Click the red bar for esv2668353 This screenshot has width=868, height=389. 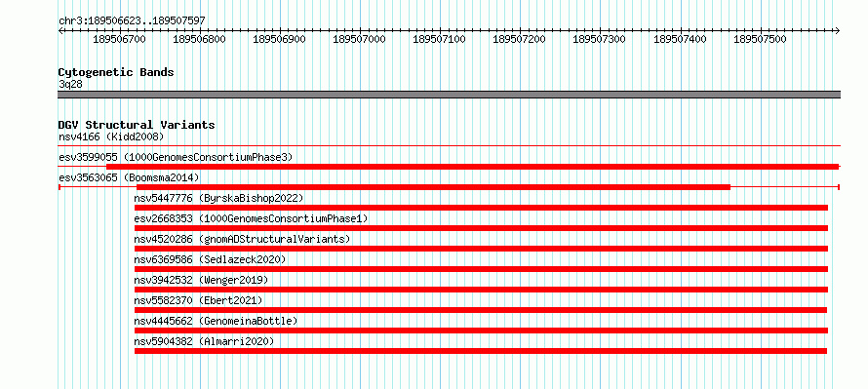pos(481,228)
